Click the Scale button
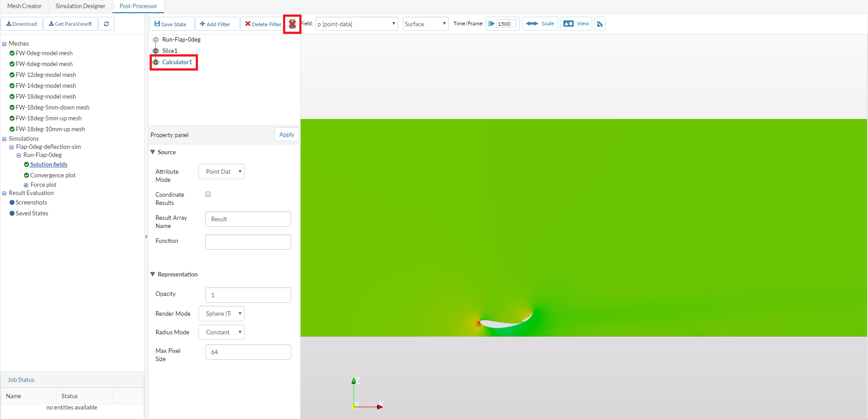Viewport: 868px width, 419px height. (540, 24)
